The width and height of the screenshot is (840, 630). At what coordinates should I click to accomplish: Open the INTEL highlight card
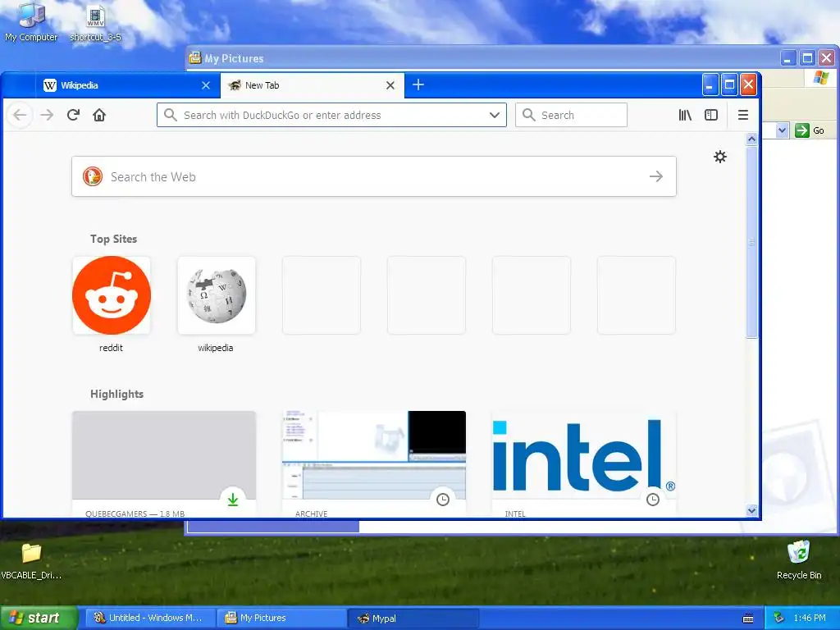point(584,464)
